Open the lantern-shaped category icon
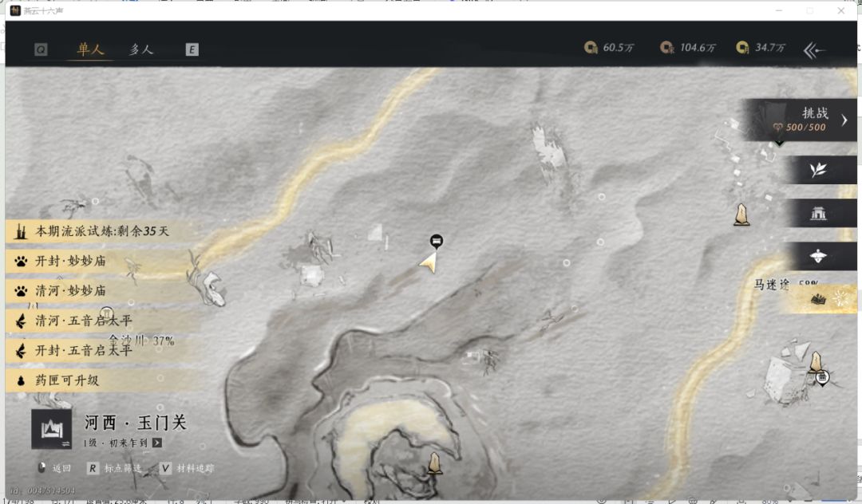 [x=818, y=256]
